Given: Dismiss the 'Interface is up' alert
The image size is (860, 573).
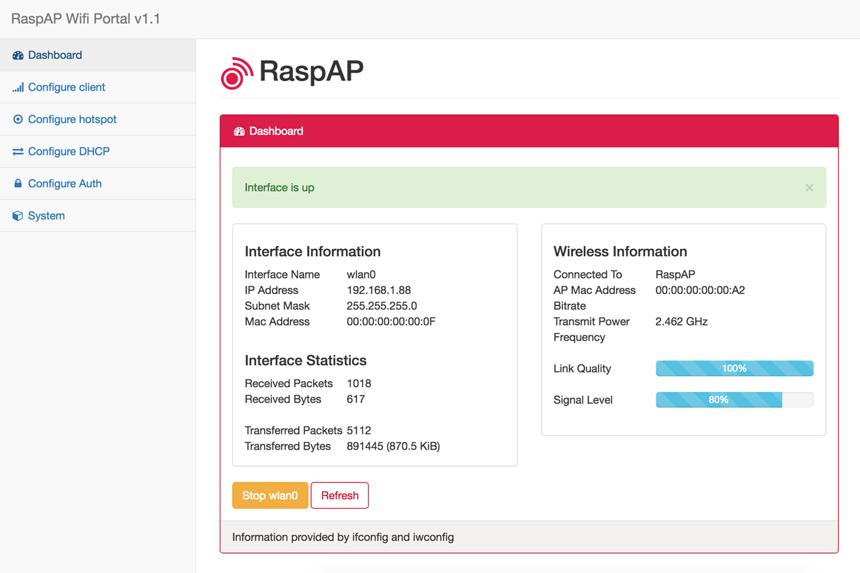Looking at the screenshot, I should [809, 188].
